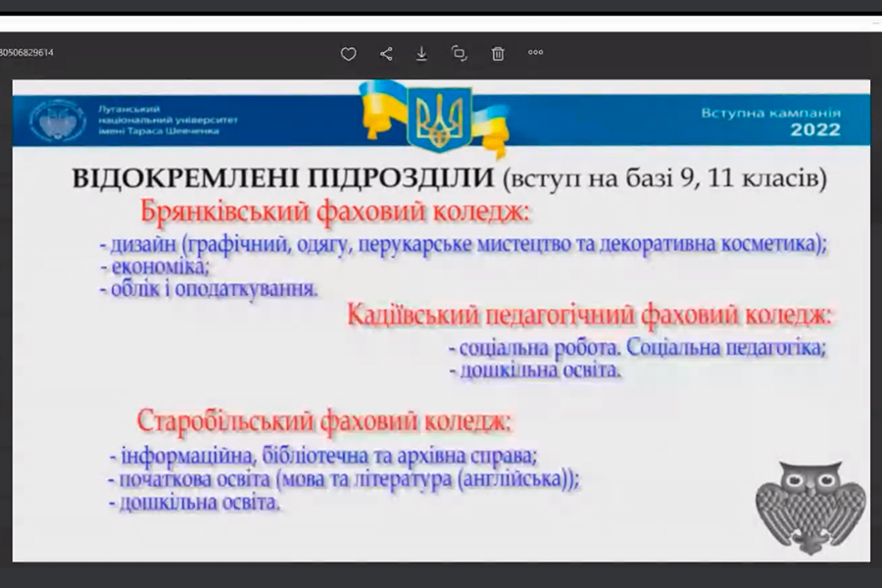This screenshot has height=588, width=882.
Task: Click 'Брянківський фаховий коледж:' heading
Action: [x=335, y=212]
